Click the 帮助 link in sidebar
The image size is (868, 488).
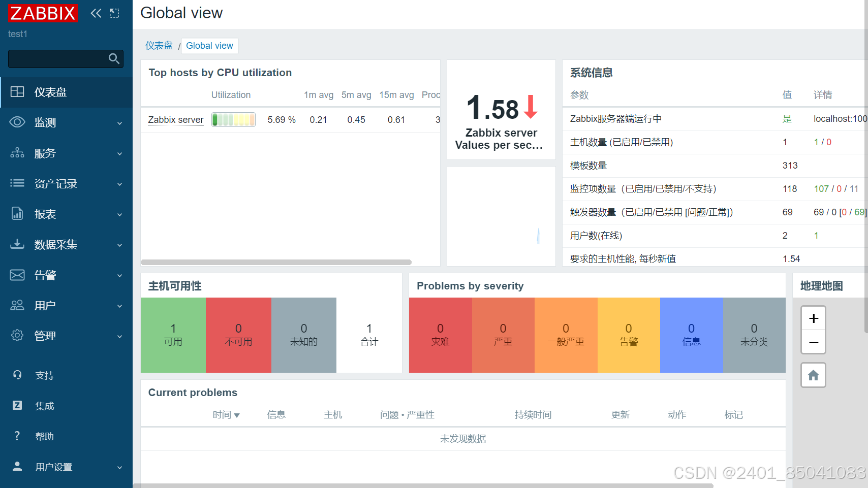pyautogui.click(x=45, y=436)
